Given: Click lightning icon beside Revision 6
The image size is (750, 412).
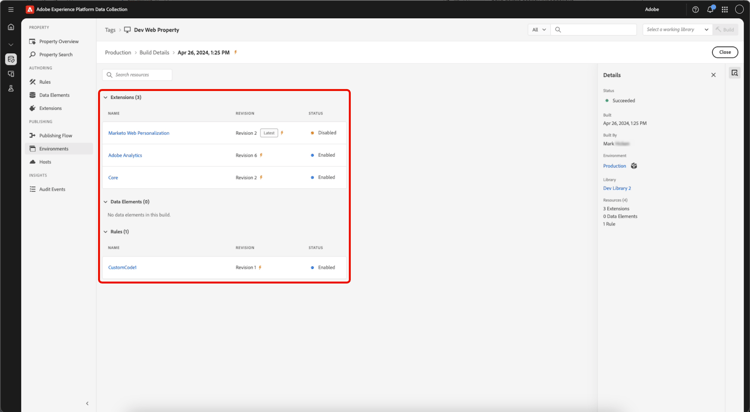Looking at the screenshot, I should tap(261, 155).
